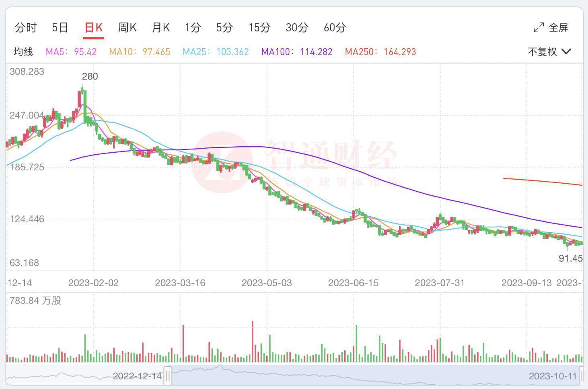The image size is (588, 389).
Task: Select the 5日 chart tab
Action: tap(60, 28)
